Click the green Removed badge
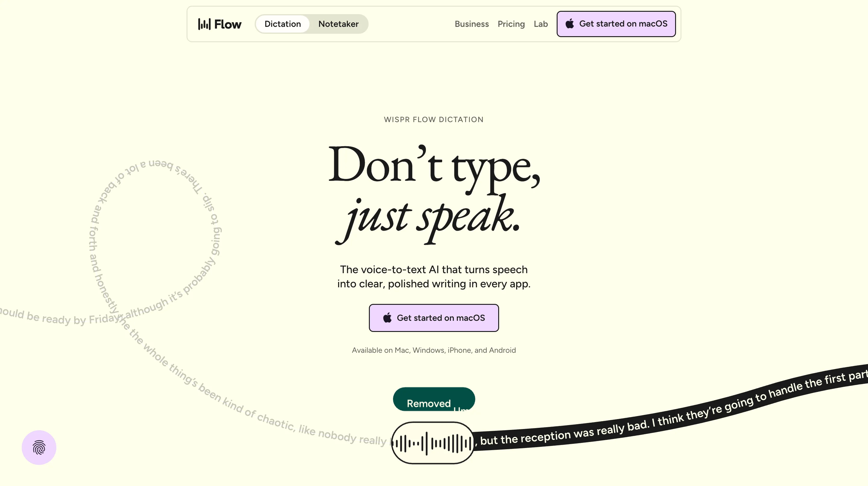 434,399
